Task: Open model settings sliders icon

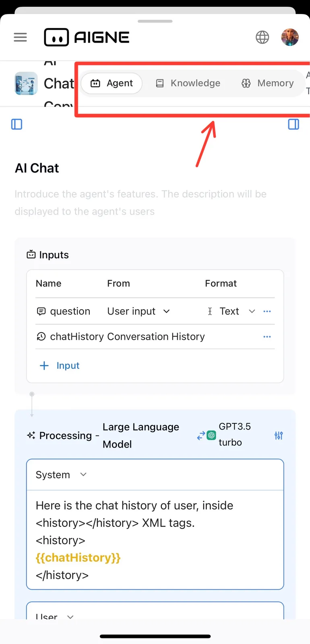Action: 279,436
